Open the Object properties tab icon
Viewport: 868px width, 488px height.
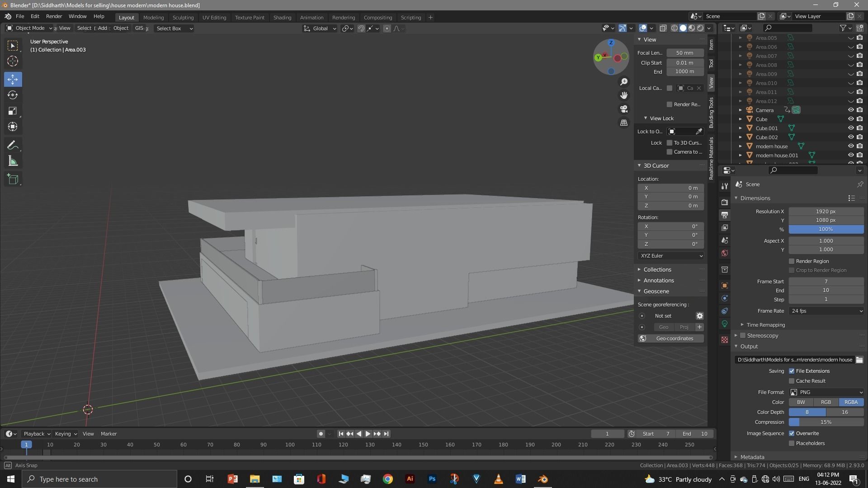point(725,286)
